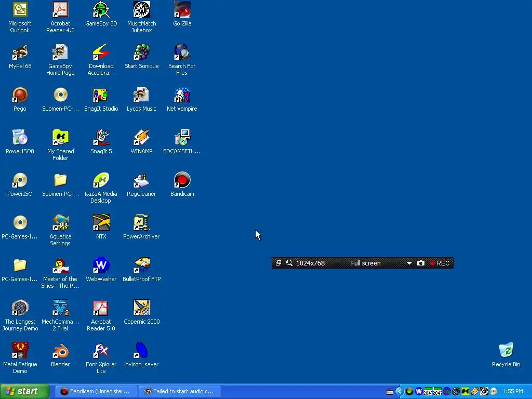532x399 pixels.
Task: Take a screenshot with Bandicam camera icon
Action: click(x=421, y=263)
